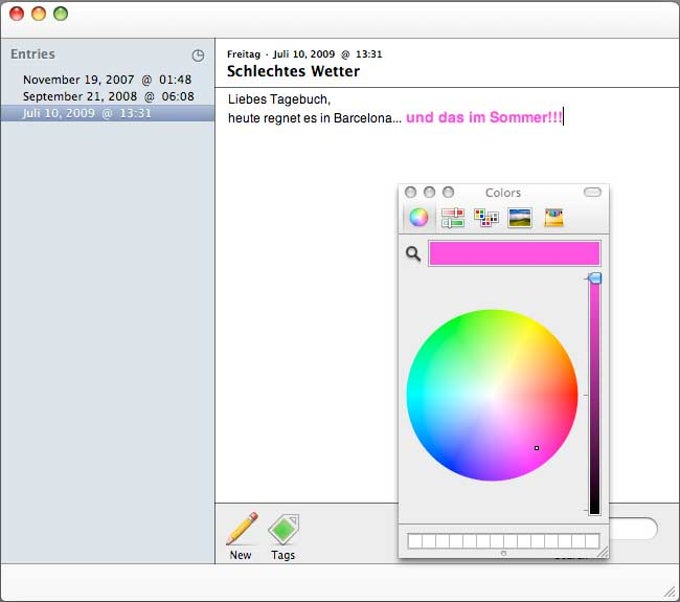Open the color palettes mode
The height and width of the screenshot is (602, 680).
pos(486,217)
